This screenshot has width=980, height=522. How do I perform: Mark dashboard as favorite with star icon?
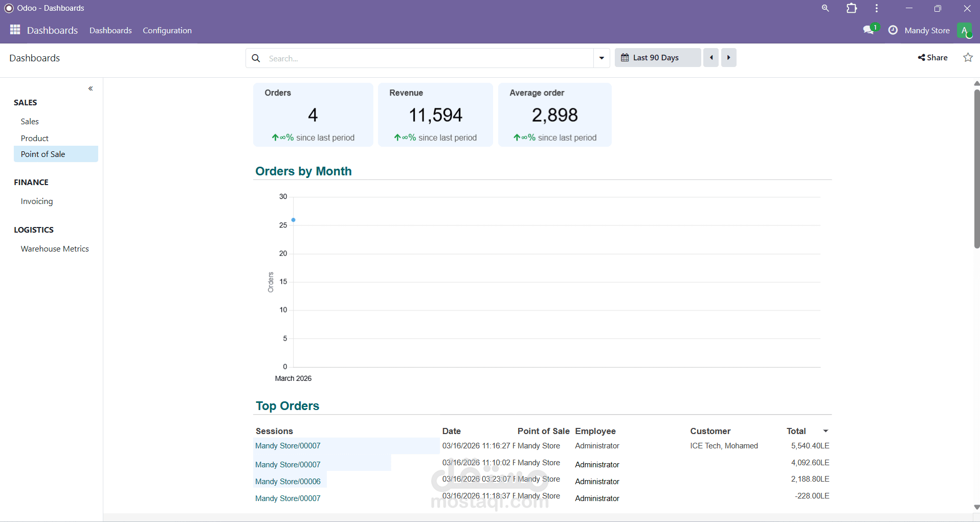click(x=968, y=57)
